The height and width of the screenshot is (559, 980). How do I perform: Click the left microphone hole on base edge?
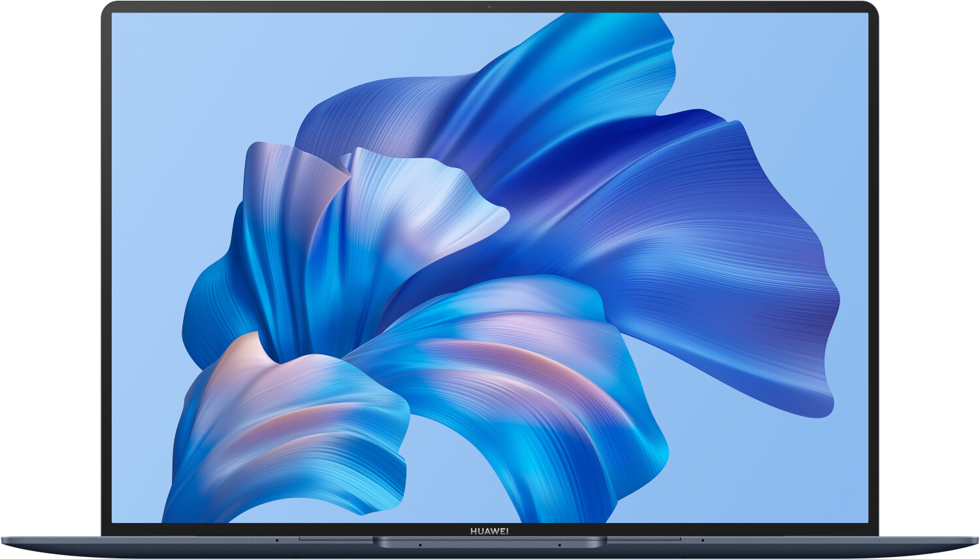point(277,540)
